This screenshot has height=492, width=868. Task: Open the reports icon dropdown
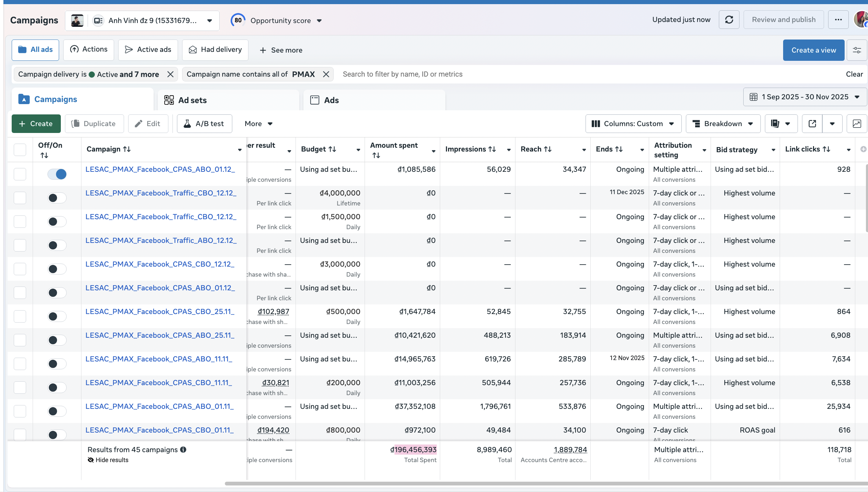(x=781, y=124)
